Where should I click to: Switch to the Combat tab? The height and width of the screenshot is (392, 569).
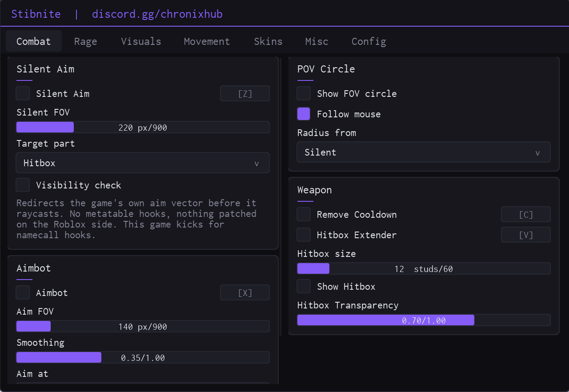[x=34, y=41]
